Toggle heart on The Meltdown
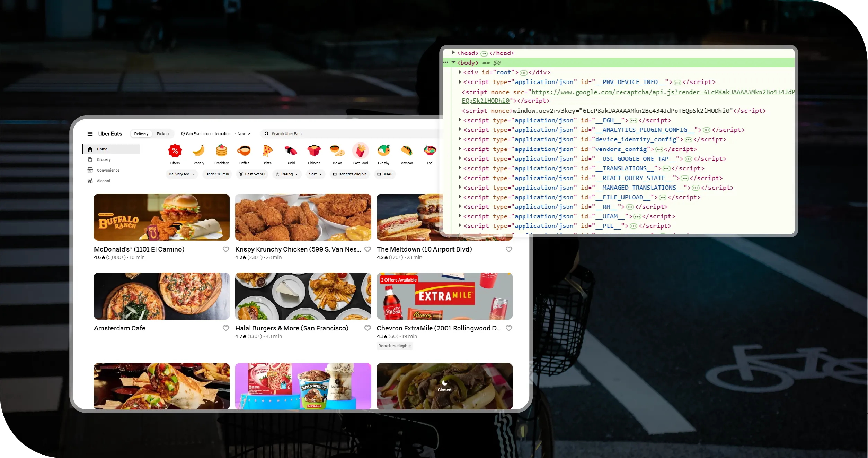This screenshot has height=458, width=868. (508, 249)
